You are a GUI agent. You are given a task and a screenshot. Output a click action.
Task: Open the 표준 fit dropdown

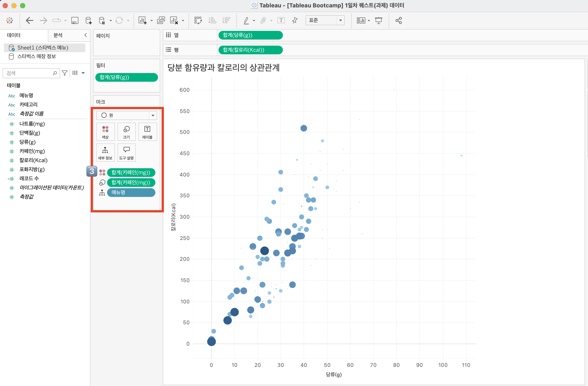tap(325, 20)
